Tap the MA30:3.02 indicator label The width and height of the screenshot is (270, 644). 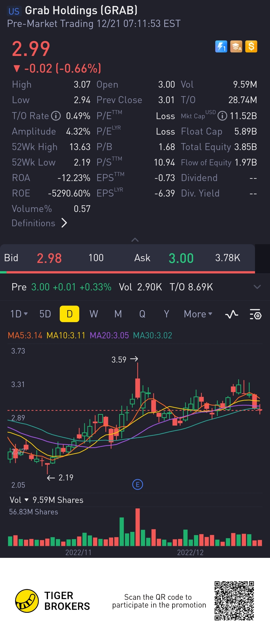pos(153,336)
